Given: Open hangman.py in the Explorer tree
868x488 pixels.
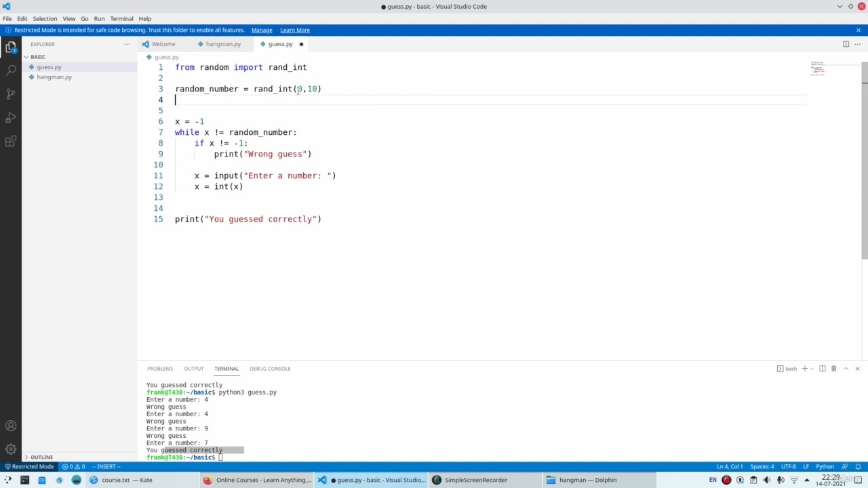Looking at the screenshot, I should 79,77.
